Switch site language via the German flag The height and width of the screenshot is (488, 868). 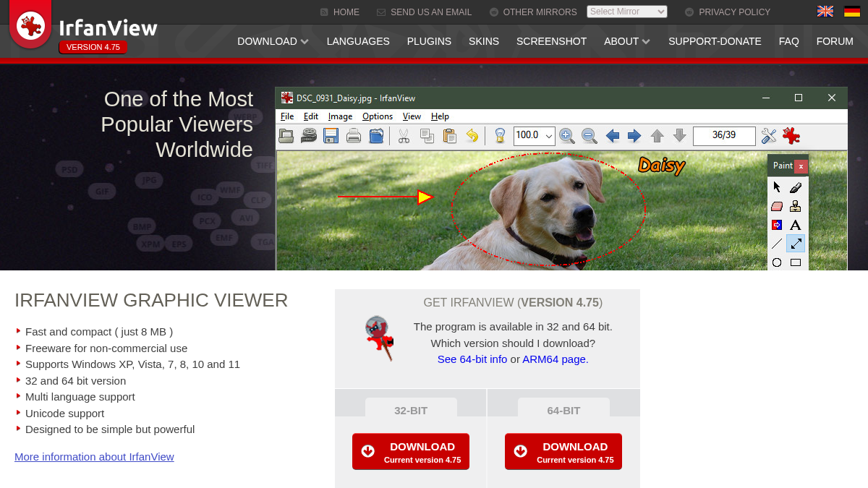click(852, 12)
